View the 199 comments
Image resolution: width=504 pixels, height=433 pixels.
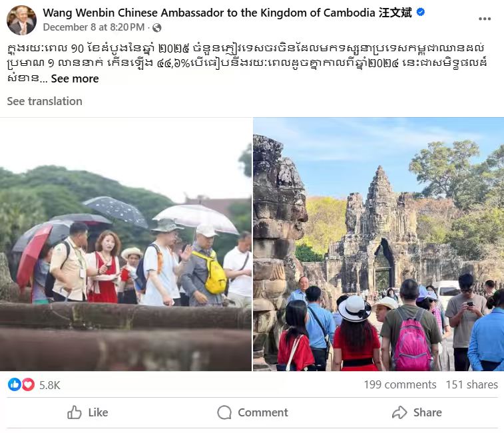[x=400, y=384]
